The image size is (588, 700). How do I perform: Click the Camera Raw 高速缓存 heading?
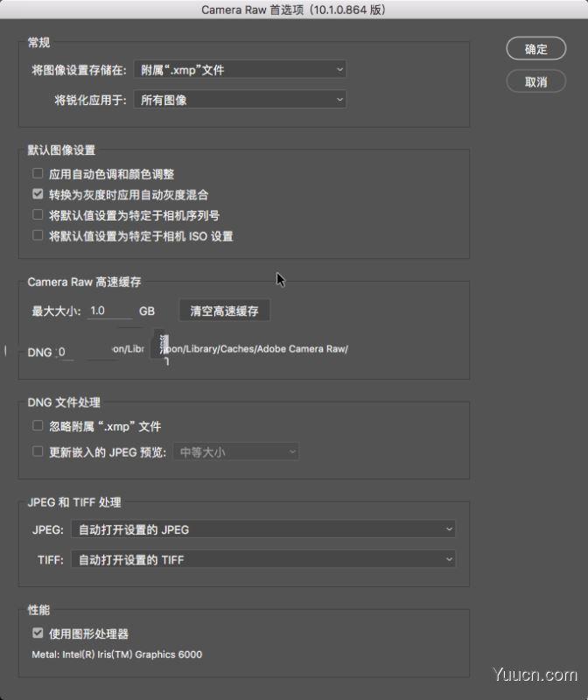pyautogui.click(x=84, y=282)
